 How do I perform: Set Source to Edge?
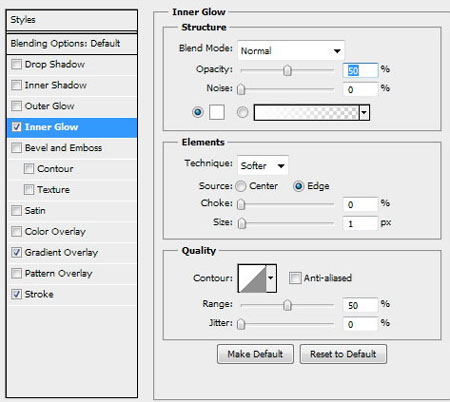point(298,186)
